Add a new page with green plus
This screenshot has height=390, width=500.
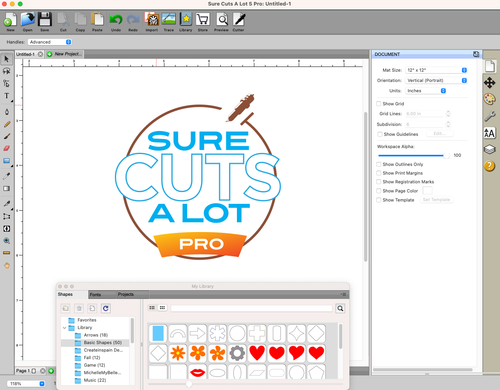[x=51, y=371]
